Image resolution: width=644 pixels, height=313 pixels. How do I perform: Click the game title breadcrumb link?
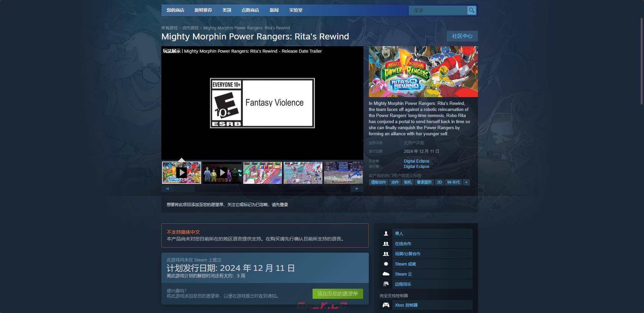tap(246, 28)
